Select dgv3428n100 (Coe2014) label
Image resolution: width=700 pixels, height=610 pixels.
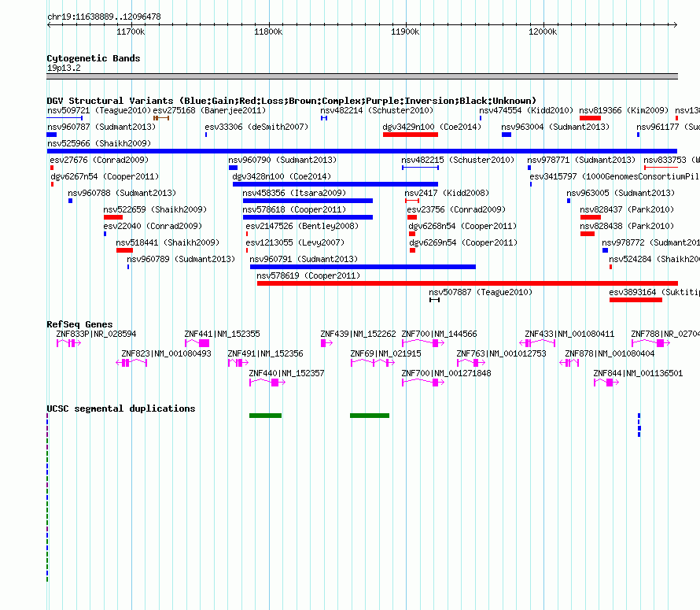pos(282,176)
